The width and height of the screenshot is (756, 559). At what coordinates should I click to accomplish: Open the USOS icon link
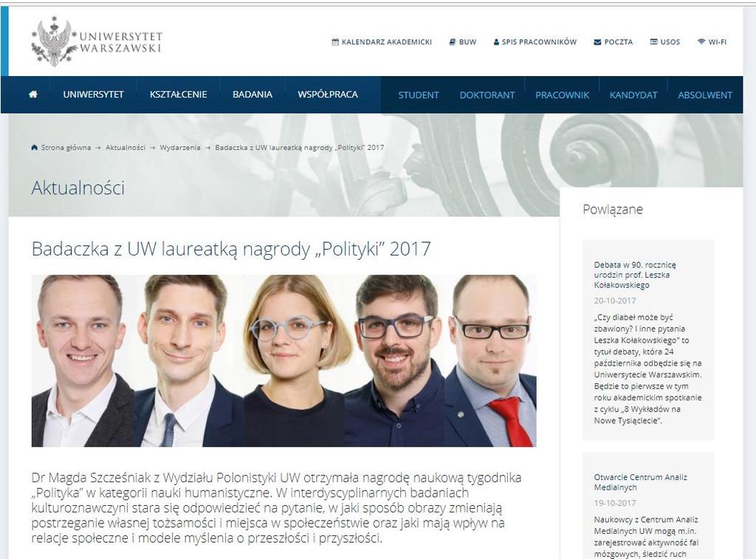(x=653, y=42)
